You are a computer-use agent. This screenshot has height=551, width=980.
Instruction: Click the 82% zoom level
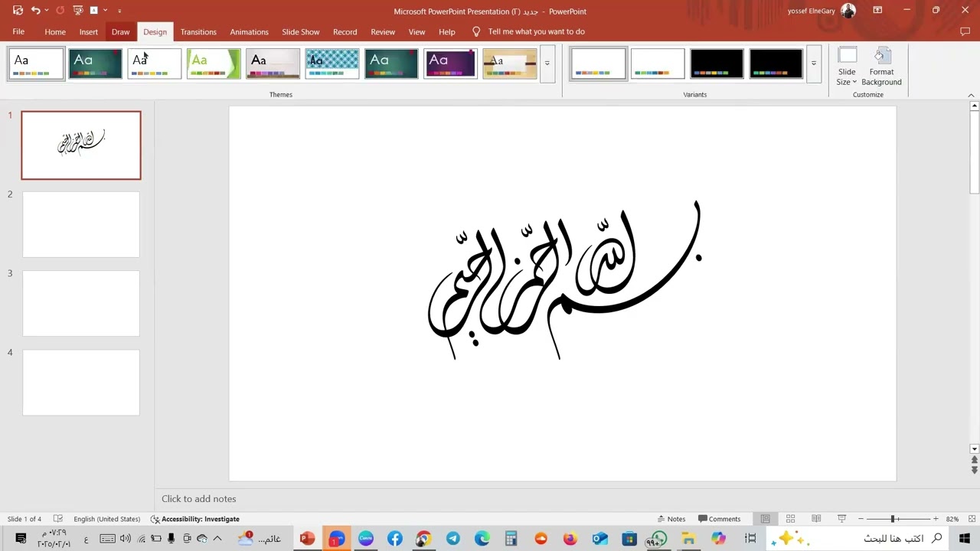952,519
